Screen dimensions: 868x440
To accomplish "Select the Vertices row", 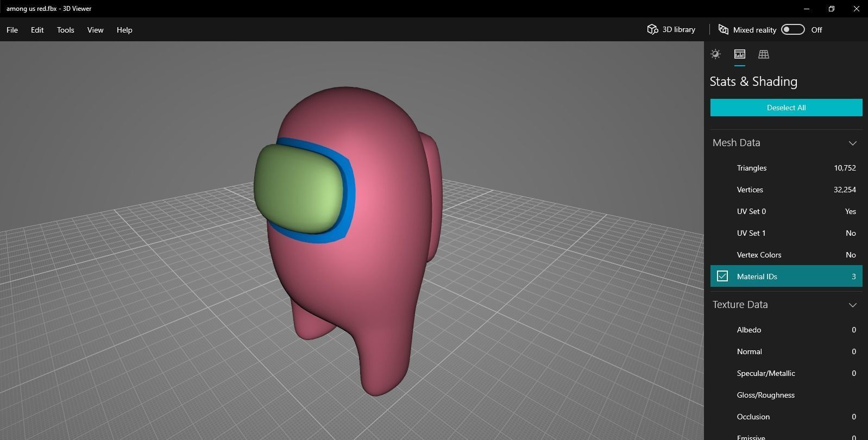I will point(786,190).
